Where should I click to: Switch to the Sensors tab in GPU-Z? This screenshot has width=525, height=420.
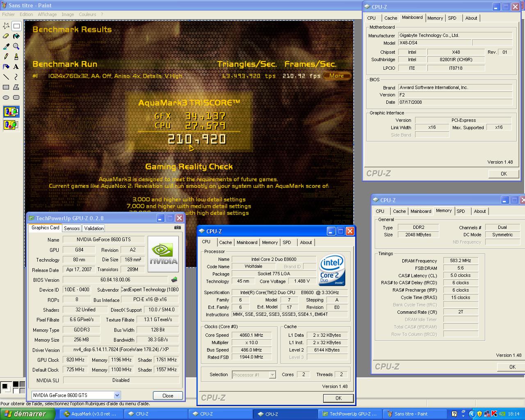[72, 228]
